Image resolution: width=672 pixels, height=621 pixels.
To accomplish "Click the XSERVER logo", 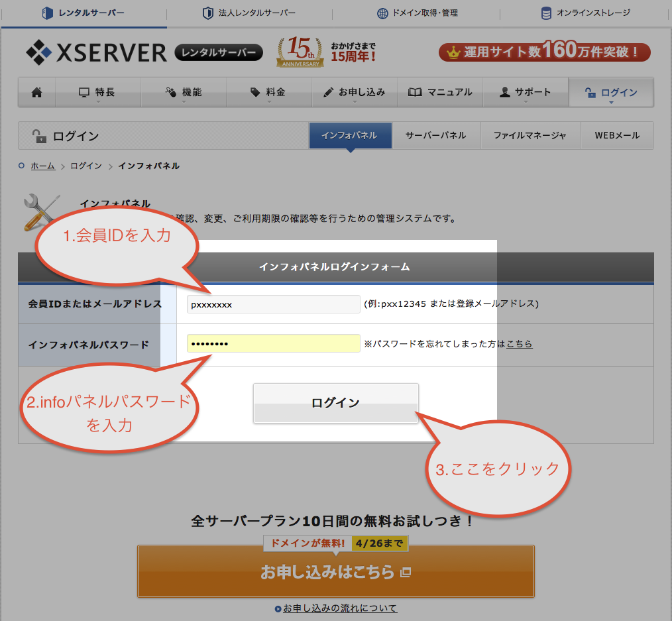I will (x=96, y=52).
